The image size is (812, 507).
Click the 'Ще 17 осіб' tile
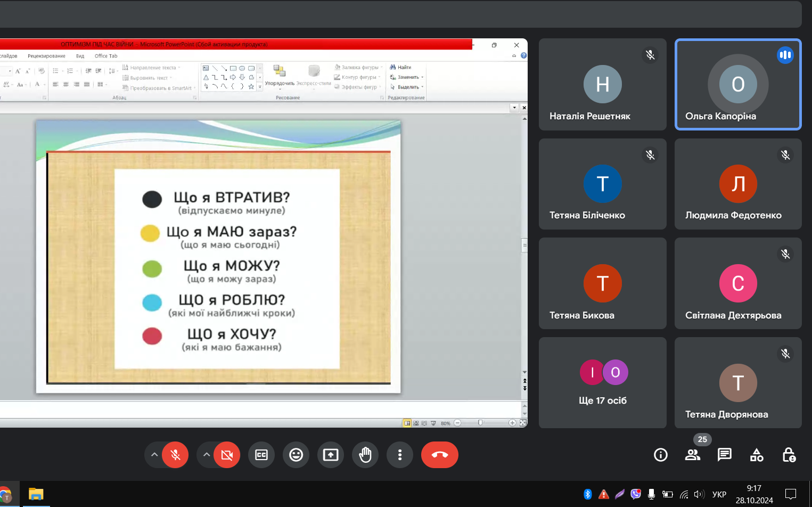[602, 382]
